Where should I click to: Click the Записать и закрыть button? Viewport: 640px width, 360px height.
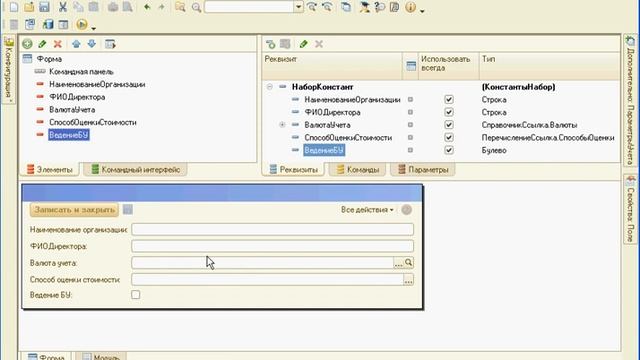74,210
